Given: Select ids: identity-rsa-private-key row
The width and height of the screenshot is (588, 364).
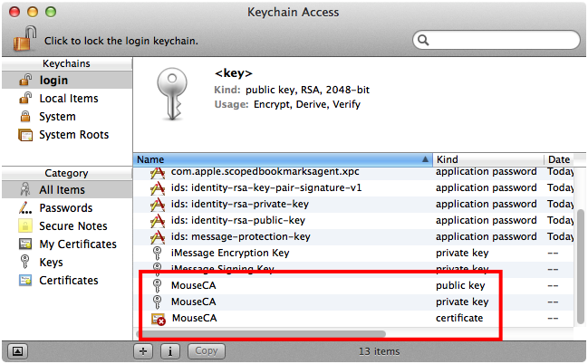Looking at the screenshot, I should coord(353,204).
